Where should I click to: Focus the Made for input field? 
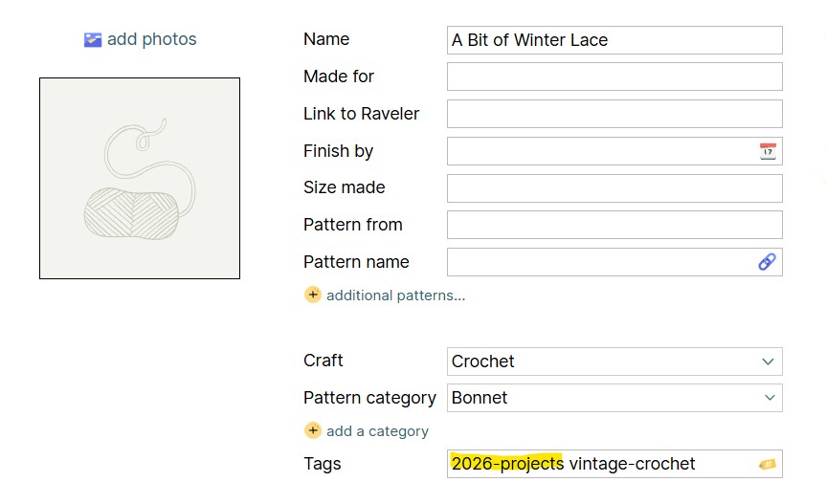[614, 77]
